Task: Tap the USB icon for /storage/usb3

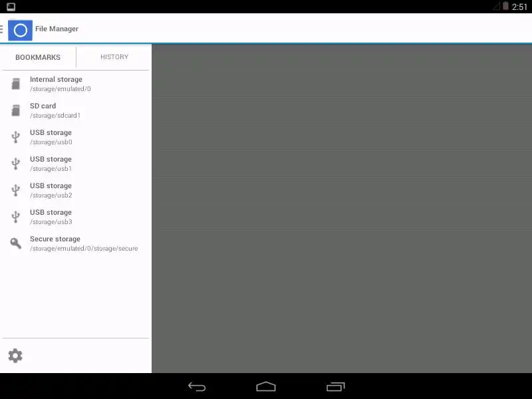Action: coord(15,217)
